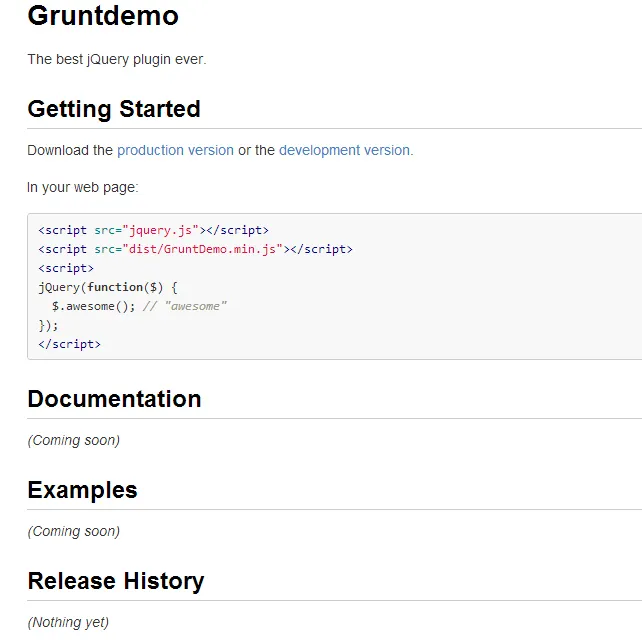Open the development version link
The height and width of the screenshot is (640, 642).
coord(345,150)
